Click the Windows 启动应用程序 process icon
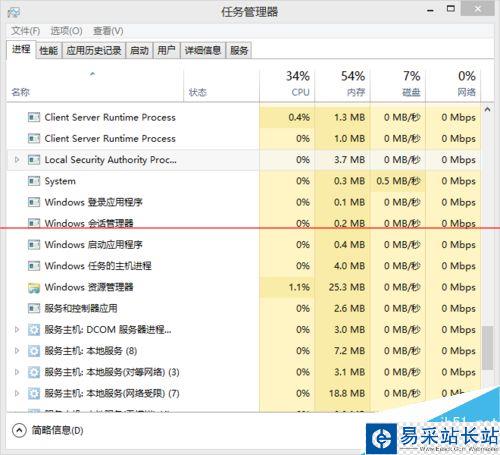This screenshot has width=500, height=455. click(34, 245)
